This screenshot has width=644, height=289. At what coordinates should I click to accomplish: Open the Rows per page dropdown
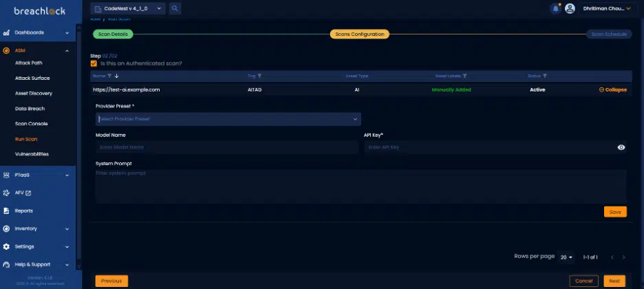[x=566, y=257]
